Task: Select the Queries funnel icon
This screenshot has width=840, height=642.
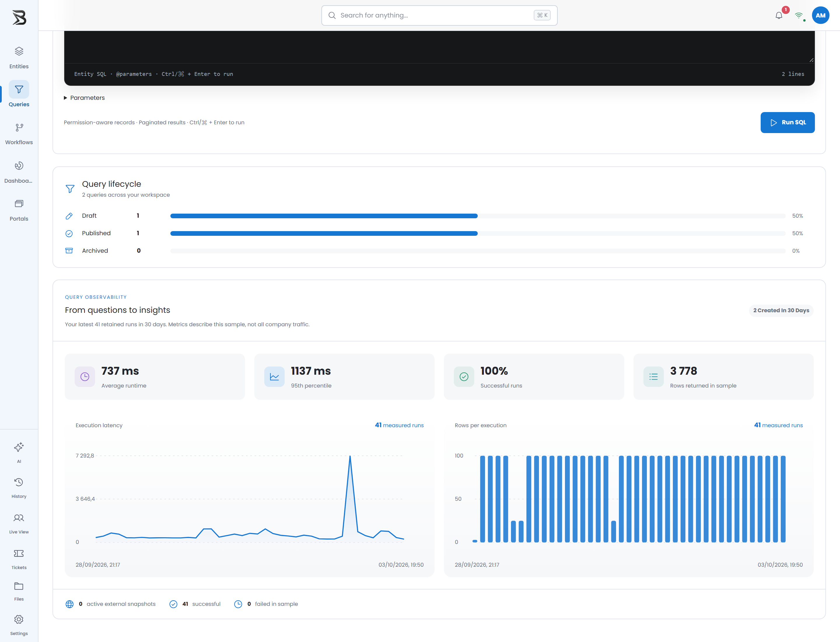Action: pyautogui.click(x=19, y=89)
